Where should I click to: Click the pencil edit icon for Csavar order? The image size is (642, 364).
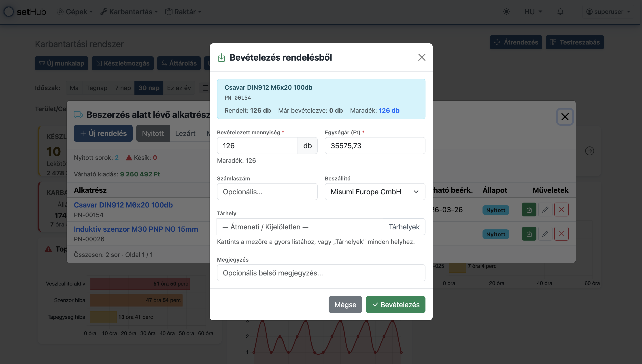545,210
